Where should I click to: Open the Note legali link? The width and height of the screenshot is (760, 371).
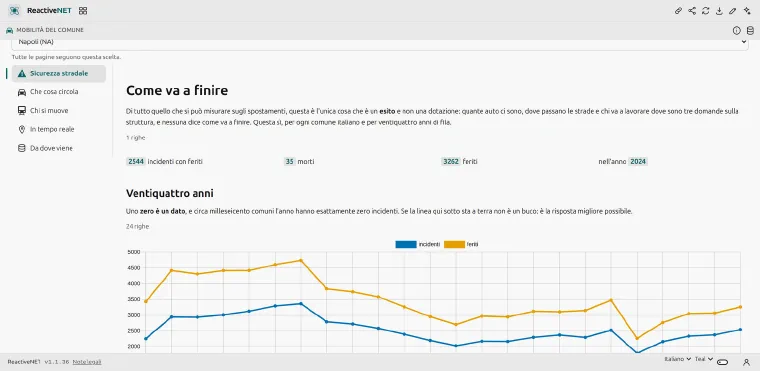pos(87,362)
